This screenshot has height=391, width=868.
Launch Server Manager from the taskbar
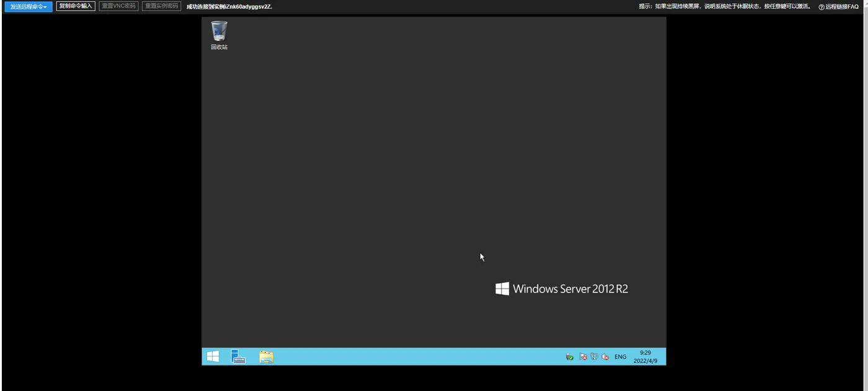pyautogui.click(x=239, y=356)
